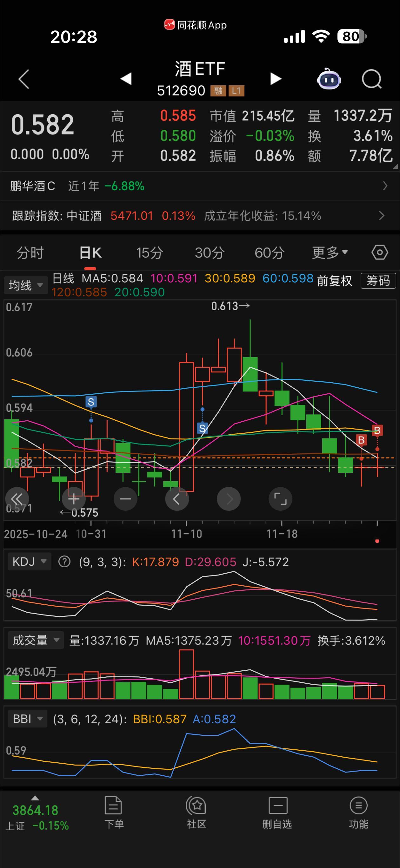
Task: Tap the BBI:0.587 value
Action: pyautogui.click(x=160, y=719)
